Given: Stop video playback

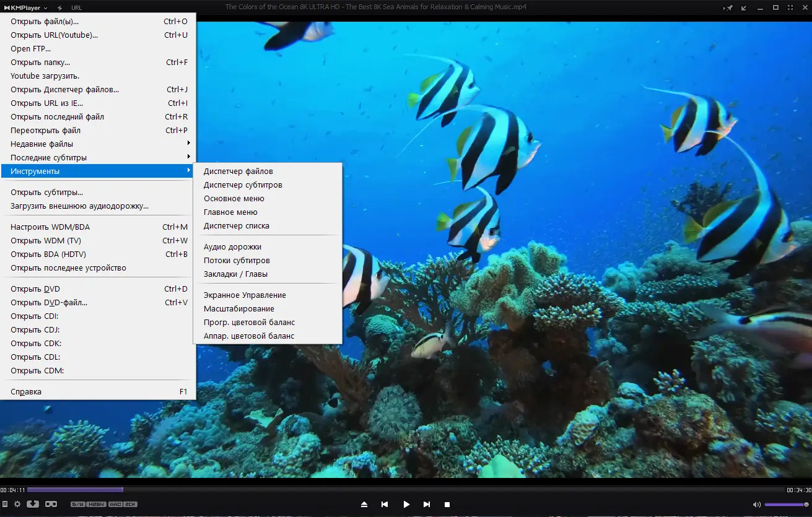Looking at the screenshot, I should [447, 505].
